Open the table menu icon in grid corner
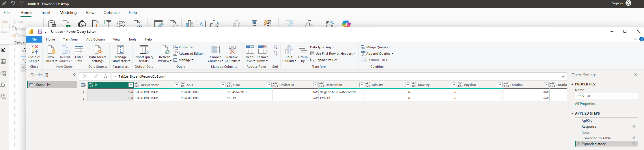The image size is (644, 150). [83, 85]
